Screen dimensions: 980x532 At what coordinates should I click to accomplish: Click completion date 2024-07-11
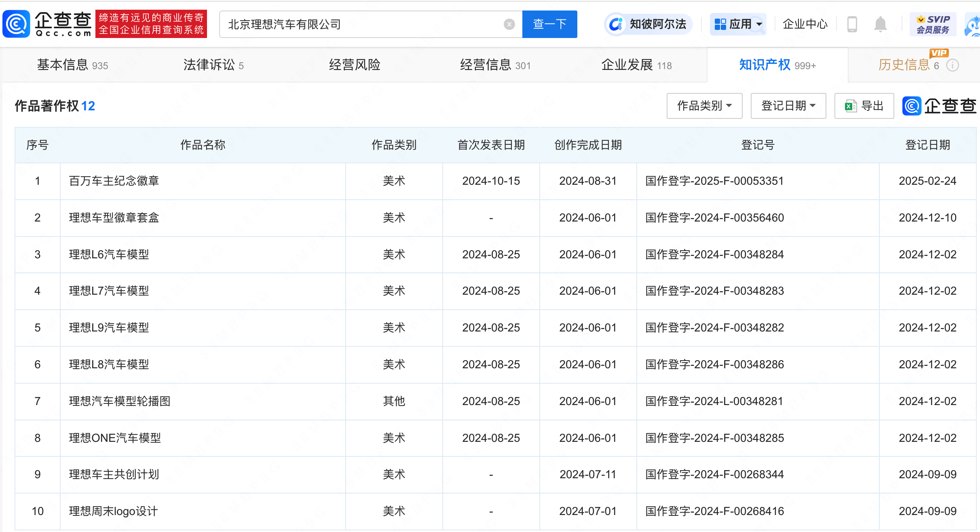pyautogui.click(x=588, y=474)
